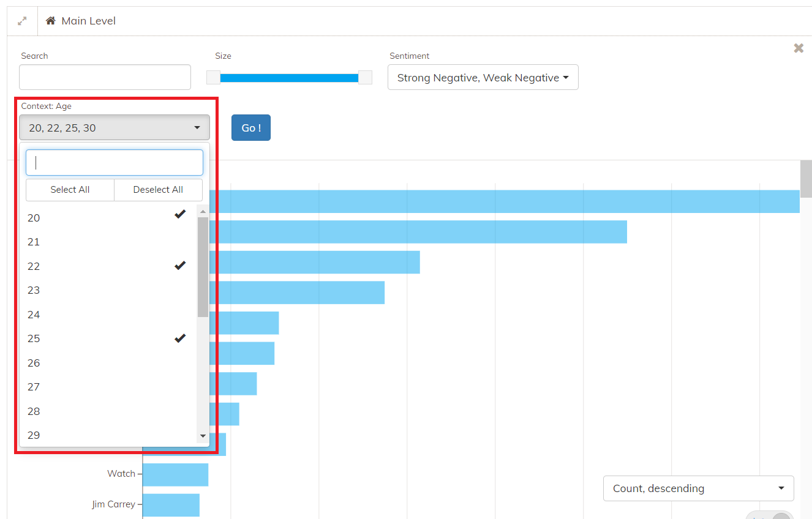Focus the Search text field
Viewport: 812px width, 519px height.
[105, 77]
